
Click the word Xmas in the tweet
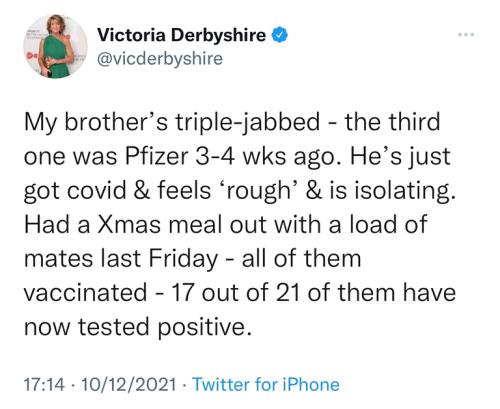129,224
